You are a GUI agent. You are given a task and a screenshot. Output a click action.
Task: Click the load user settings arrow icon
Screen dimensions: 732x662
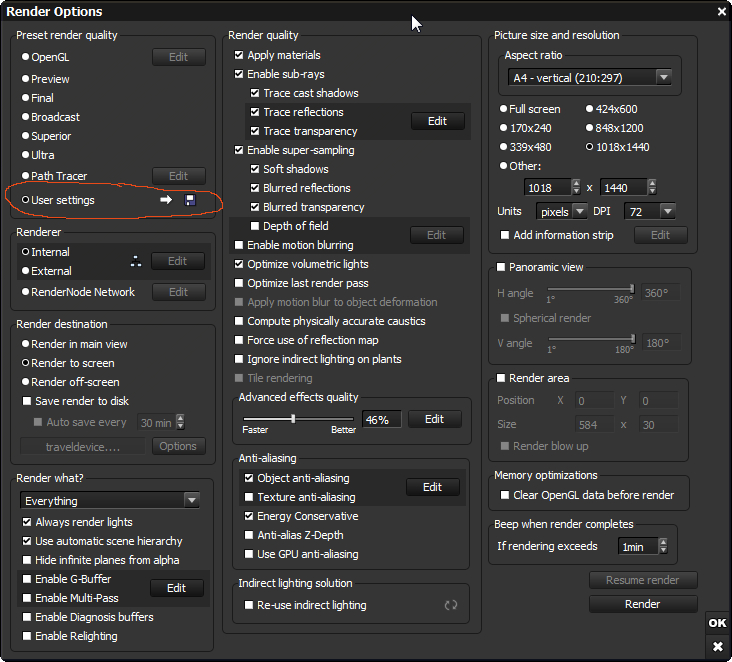[167, 200]
